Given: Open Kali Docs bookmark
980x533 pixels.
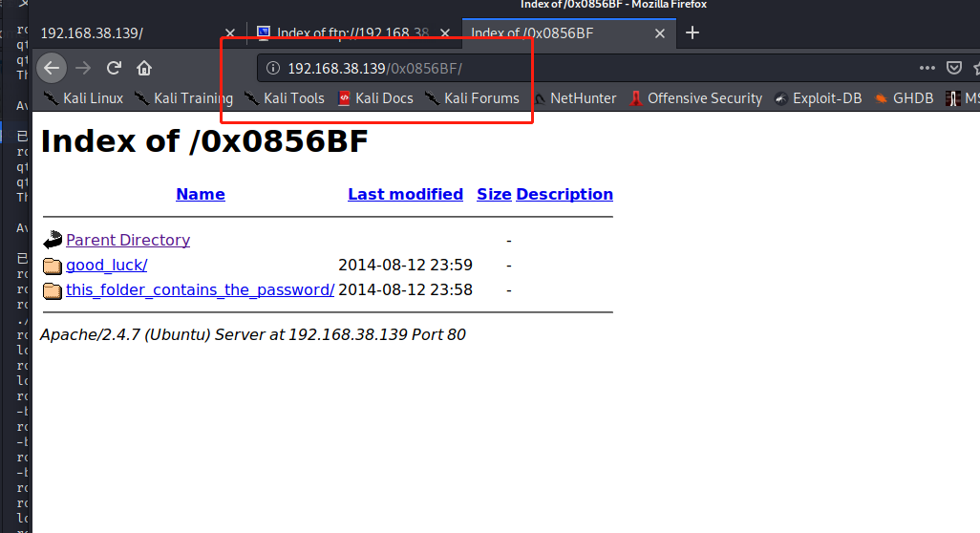Looking at the screenshot, I should pyautogui.click(x=375, y=98).
